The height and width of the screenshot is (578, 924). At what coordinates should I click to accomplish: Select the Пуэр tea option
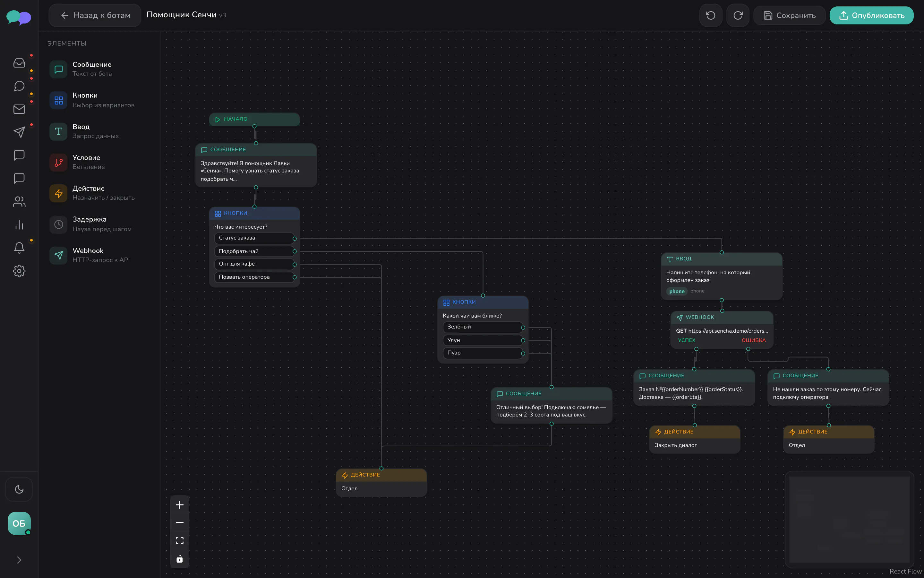[483, 353]
